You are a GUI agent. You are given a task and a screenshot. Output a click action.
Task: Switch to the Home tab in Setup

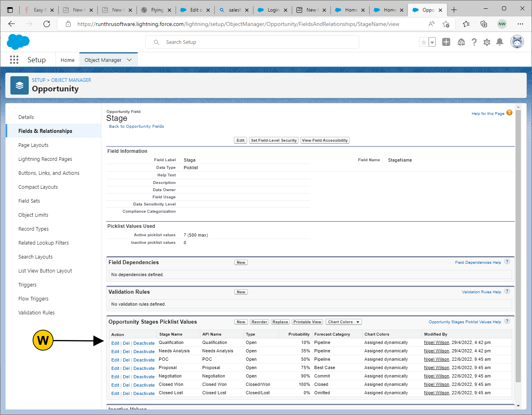point(67,60)
